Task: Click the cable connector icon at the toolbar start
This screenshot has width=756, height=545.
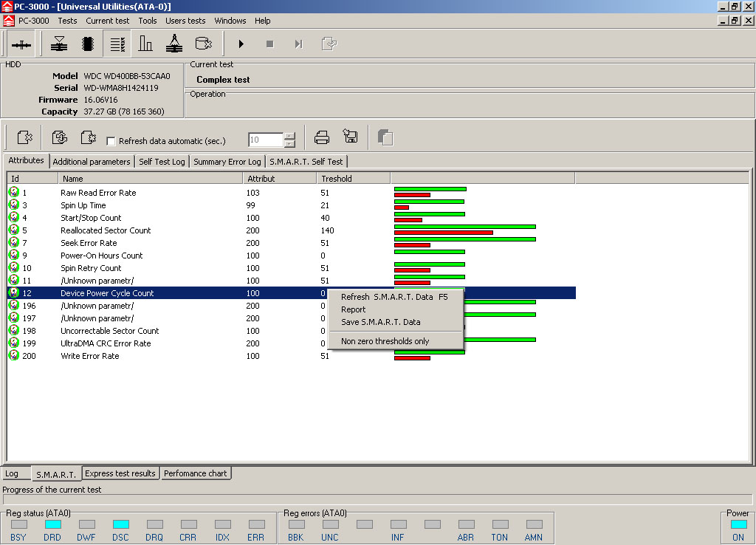Action: pos(21,44)
